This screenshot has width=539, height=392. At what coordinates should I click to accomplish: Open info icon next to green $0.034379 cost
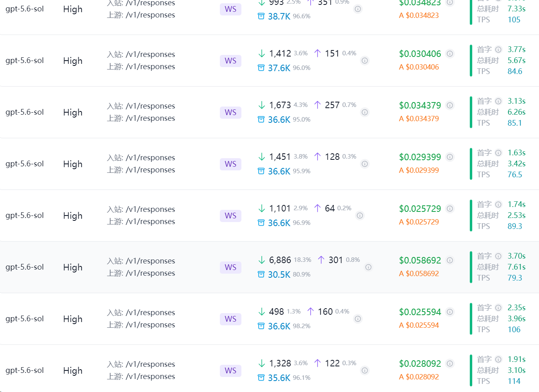coord(450,105)
